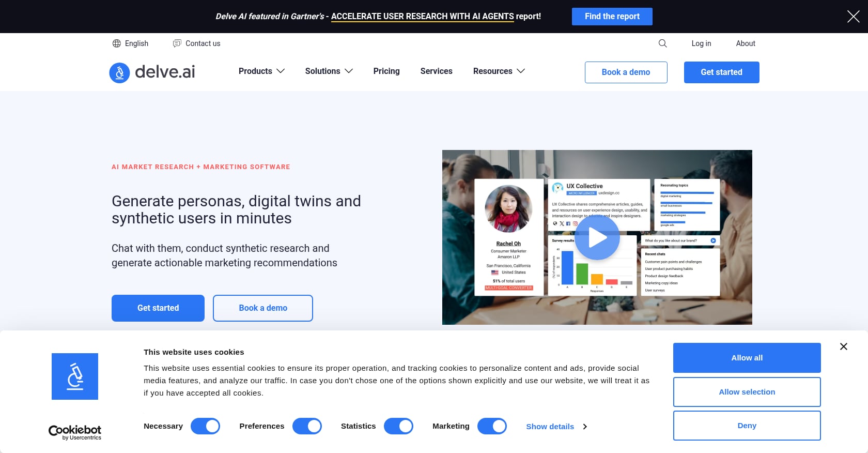Click the Contact us chat icon

pyautogui.click(x=177, y=43)
